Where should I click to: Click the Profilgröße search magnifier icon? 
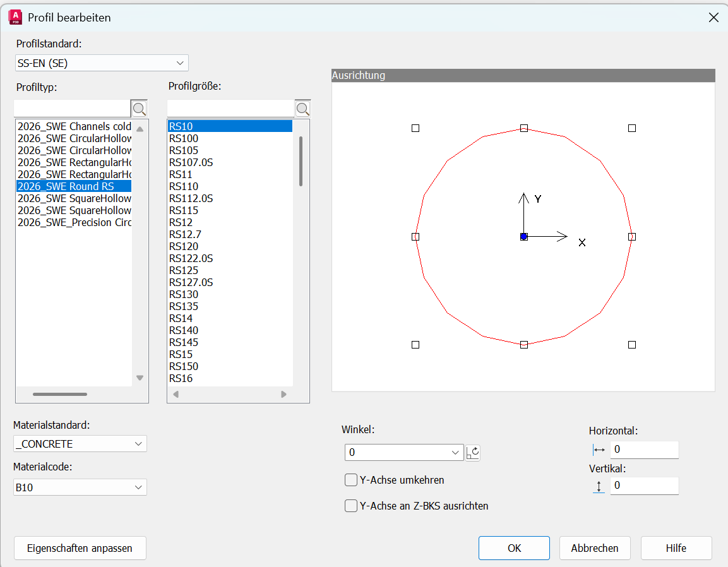pyautogui.click(x=302, y=109)
